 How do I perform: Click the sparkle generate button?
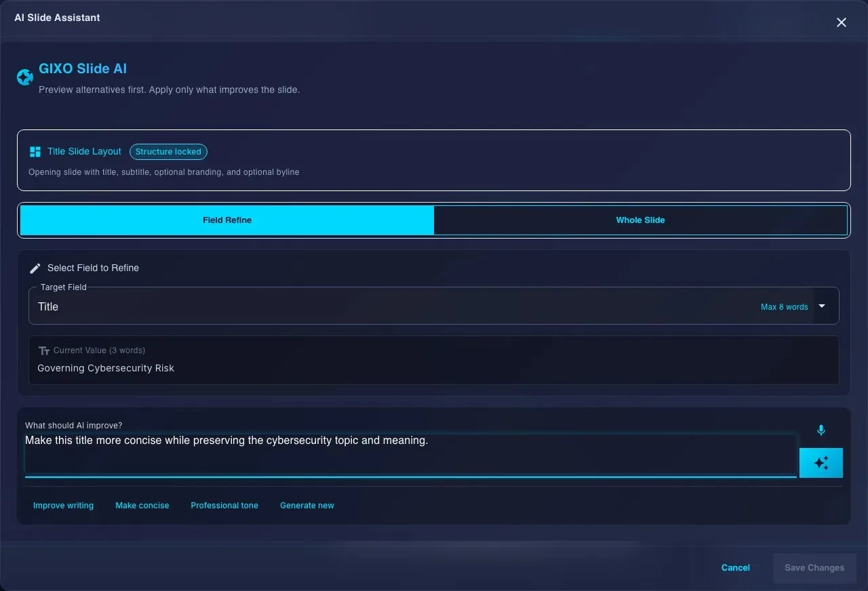coord(821,463)
